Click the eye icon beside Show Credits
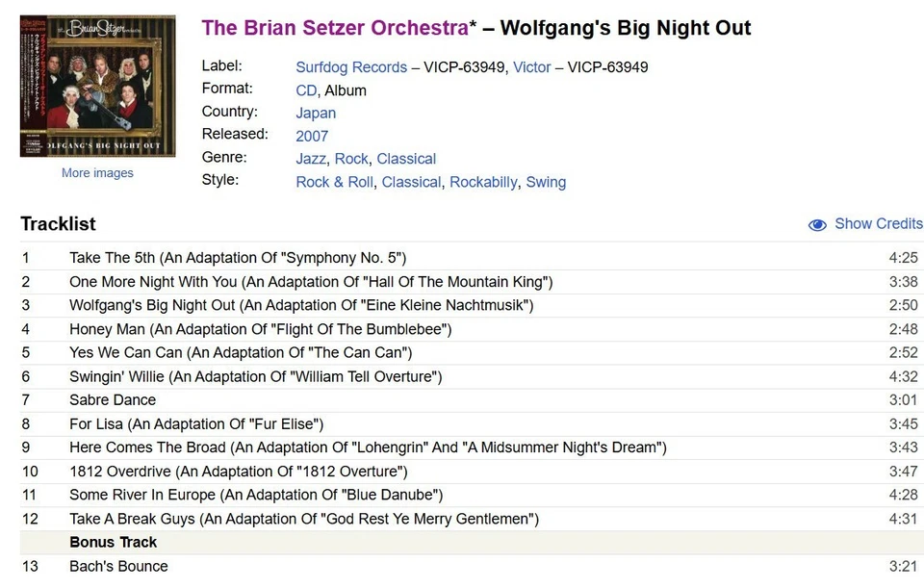This screenshot has width=924, height=588. (817, 223)
